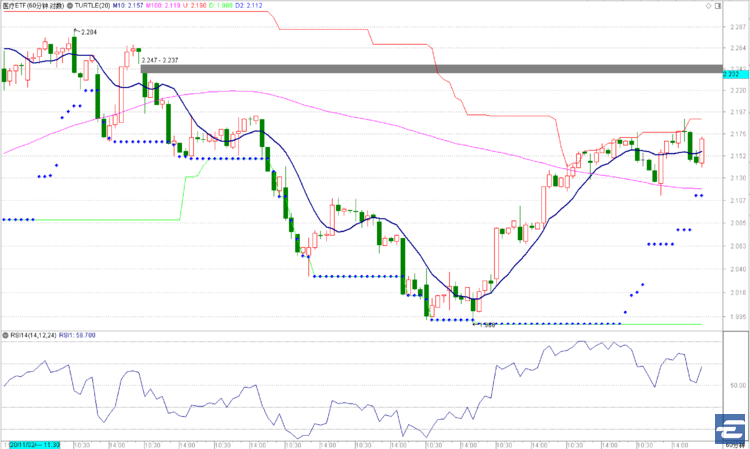Click the D2: 2.112 legend value
Screen dimensions: 750x449
point(249,6)
